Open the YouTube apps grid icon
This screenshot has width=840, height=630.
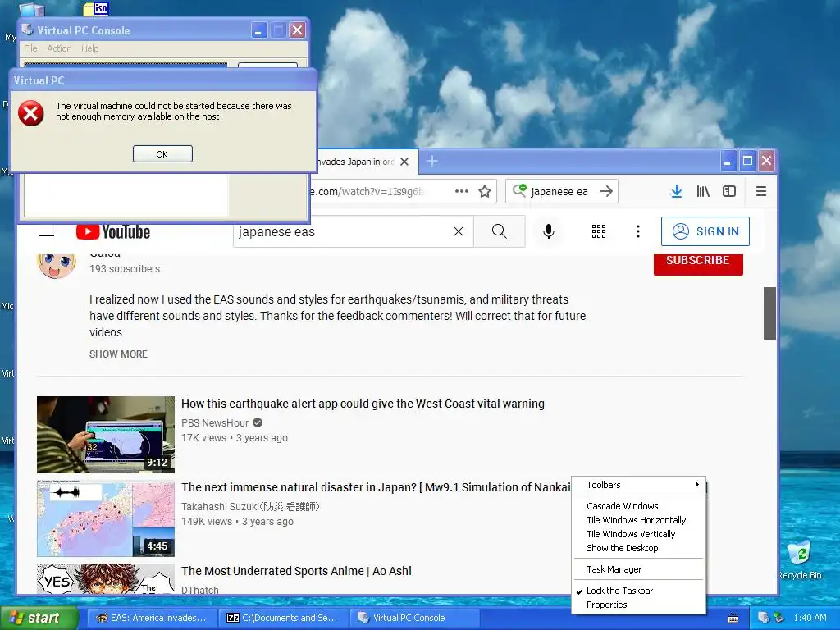click(x=599, y=231)
